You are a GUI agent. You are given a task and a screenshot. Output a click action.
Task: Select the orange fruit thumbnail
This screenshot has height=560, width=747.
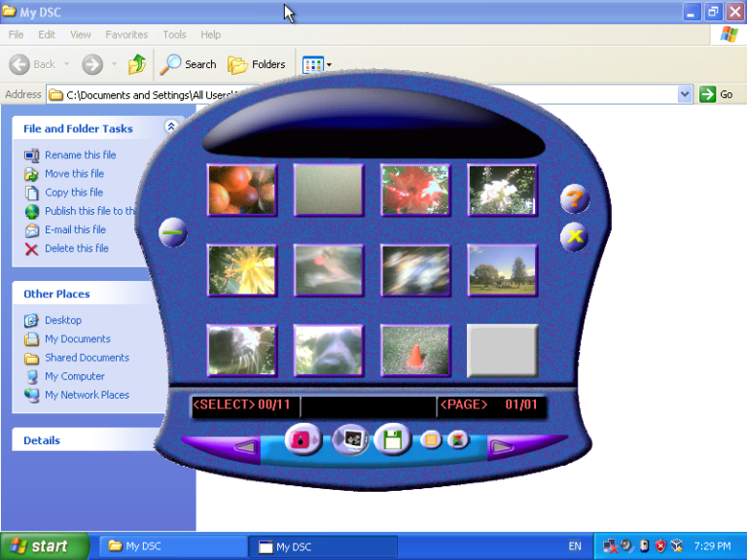[242, 190]
